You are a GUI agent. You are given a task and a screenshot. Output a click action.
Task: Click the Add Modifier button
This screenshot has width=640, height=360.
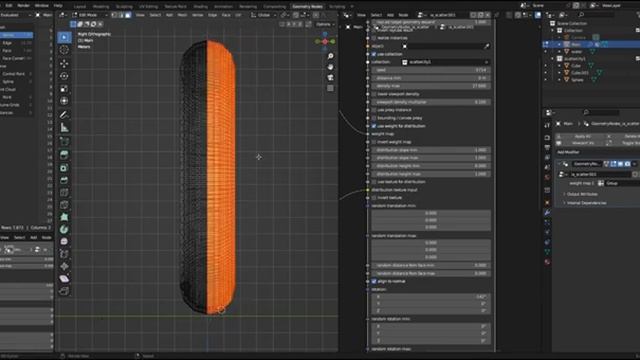click(x=568, y=152)
